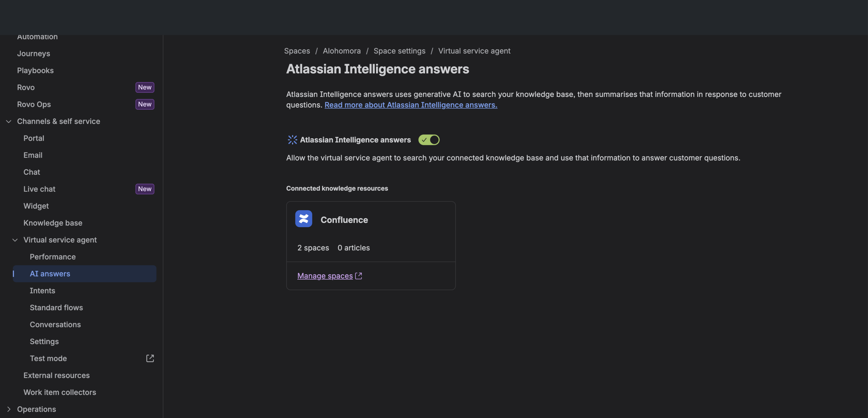Open Automation in the sidebar
Image resolution: width=868 pixels, height=418 pixels.
coord(37,37)
